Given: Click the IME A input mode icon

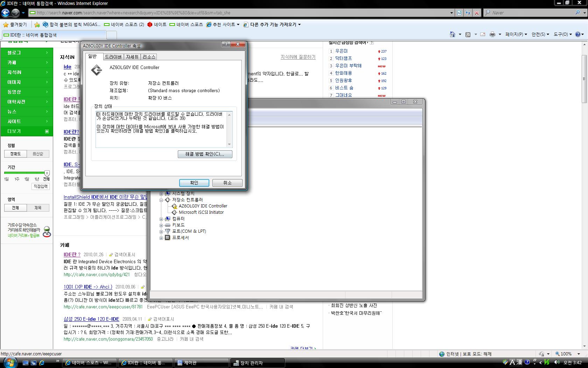Looking at the screenshot, I should pyautogui.click(x=512, y=363).
